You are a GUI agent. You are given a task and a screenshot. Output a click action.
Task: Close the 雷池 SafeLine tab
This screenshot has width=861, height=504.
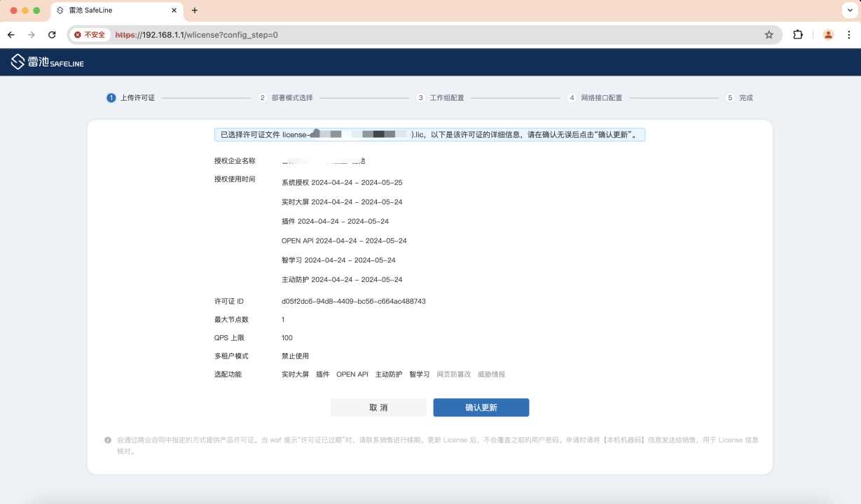pos(174,10)
